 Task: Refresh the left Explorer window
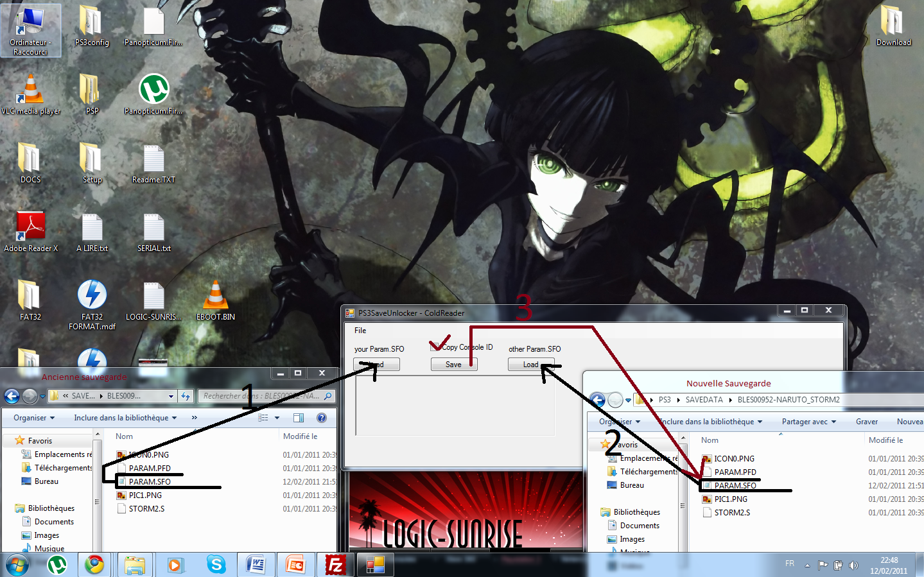[x=186, y=396]
